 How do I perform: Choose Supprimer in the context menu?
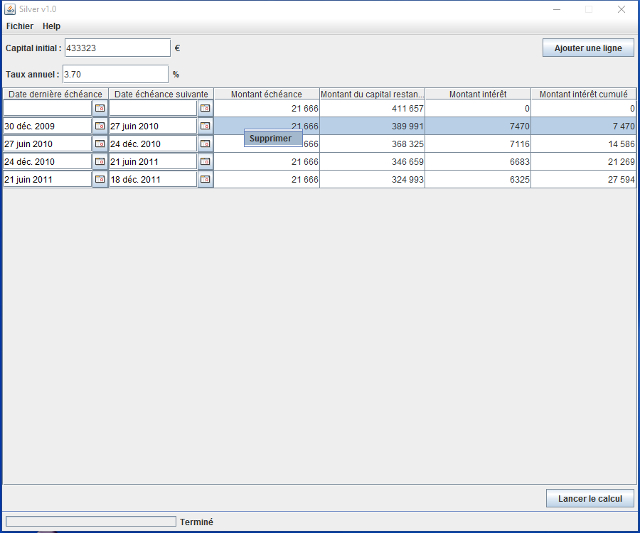point(270,139)
